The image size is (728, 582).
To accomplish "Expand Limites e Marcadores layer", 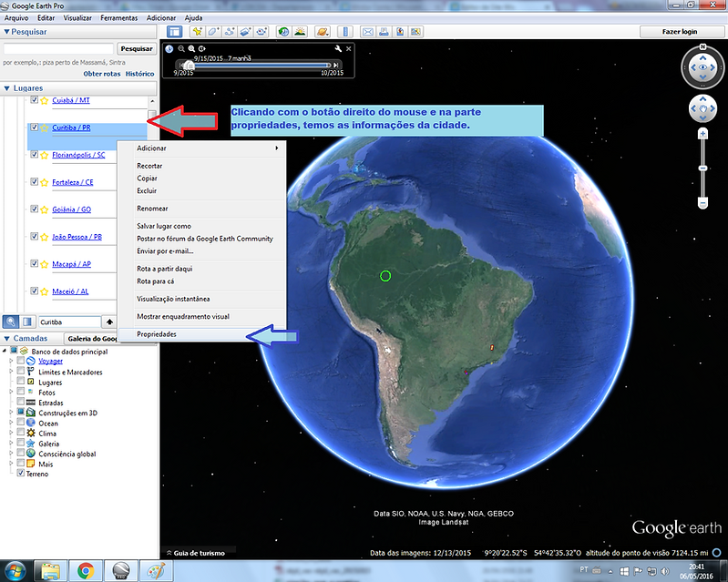I will (x=11, y=372).
